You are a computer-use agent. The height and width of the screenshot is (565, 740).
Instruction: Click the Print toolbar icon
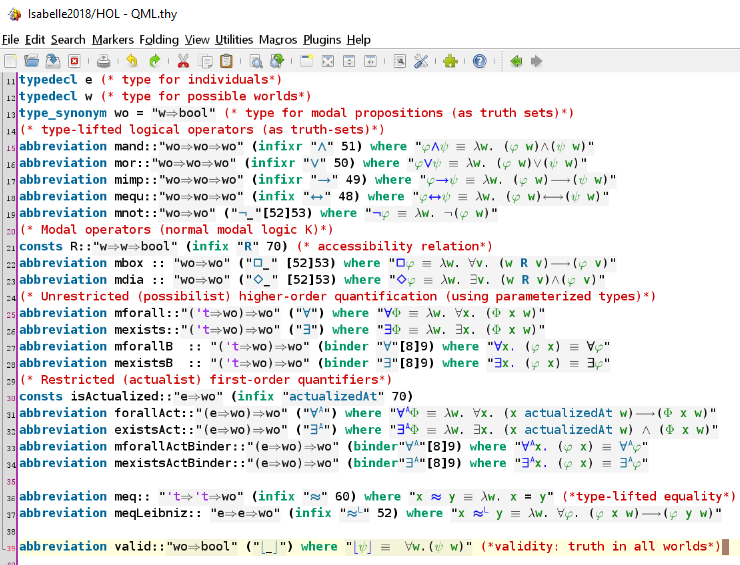pos(103,61)
